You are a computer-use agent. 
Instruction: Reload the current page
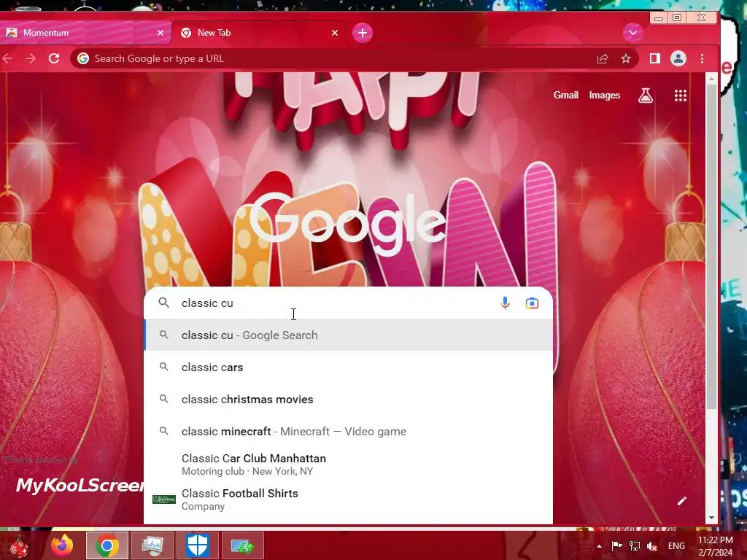click(54, 58)
